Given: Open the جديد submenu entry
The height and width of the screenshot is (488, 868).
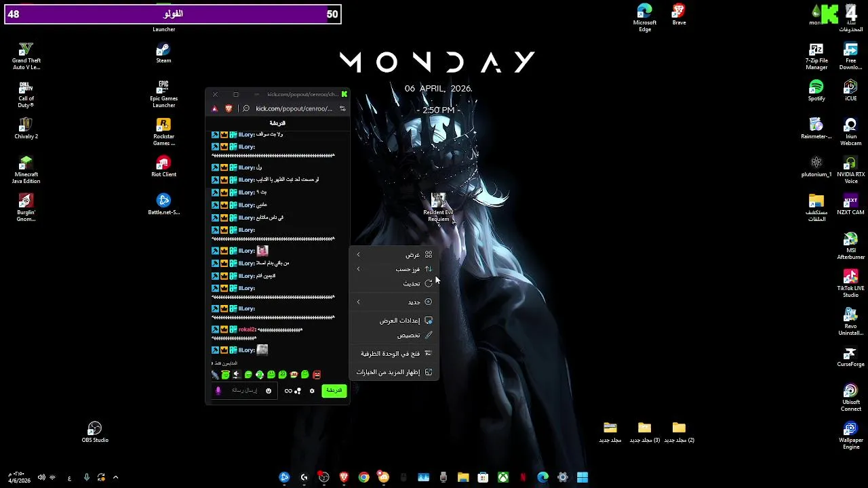Looking at the screenshot, I should click(395, 302).
